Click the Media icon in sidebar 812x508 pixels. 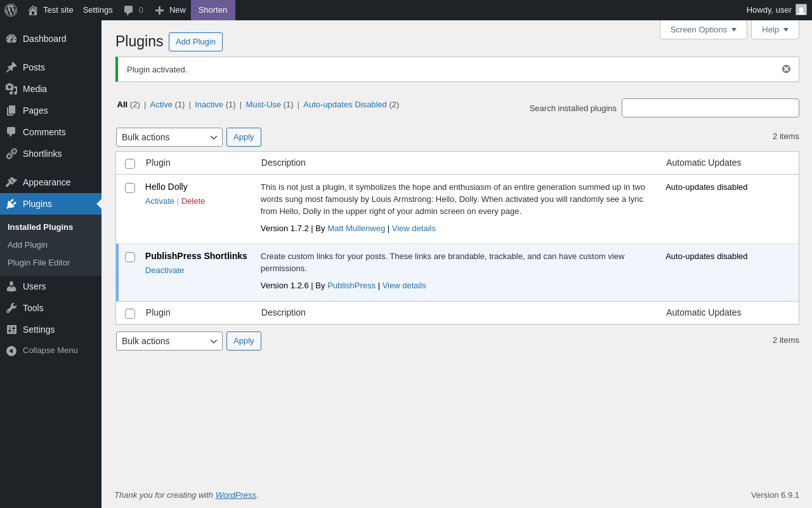pyautogui.click(x=11, y=89)
